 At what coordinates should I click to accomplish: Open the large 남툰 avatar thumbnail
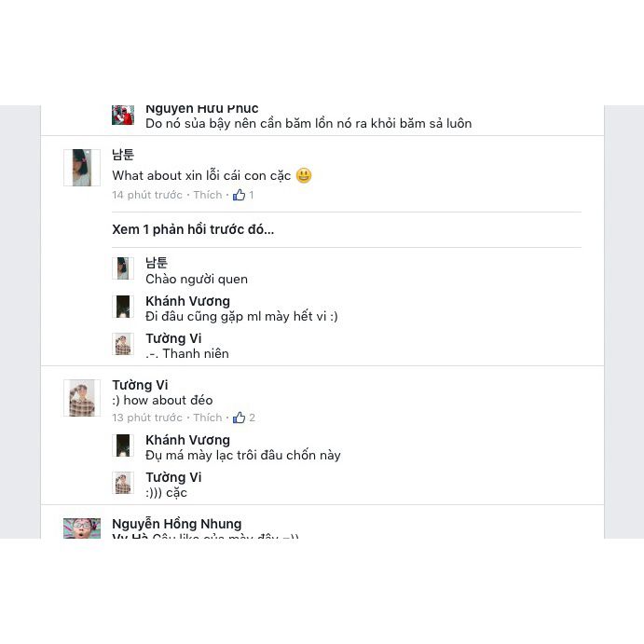[82, 168]
